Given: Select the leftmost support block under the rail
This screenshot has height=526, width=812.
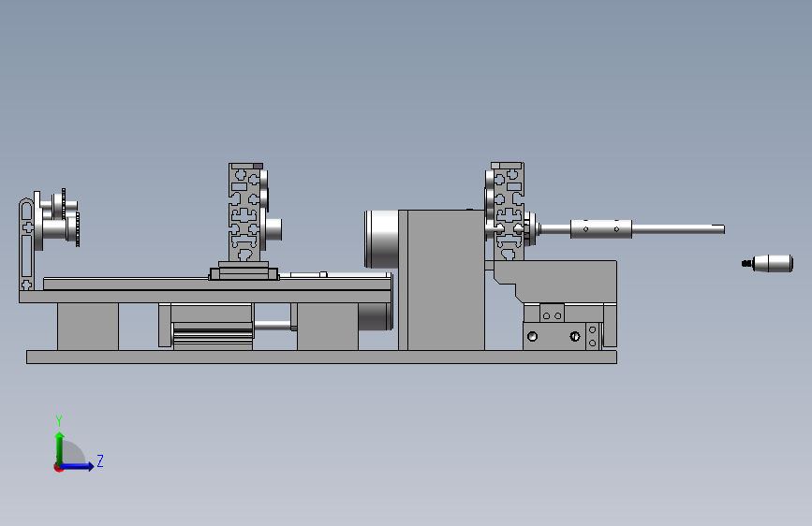Looking at the screenshot, I should (87, 327).
